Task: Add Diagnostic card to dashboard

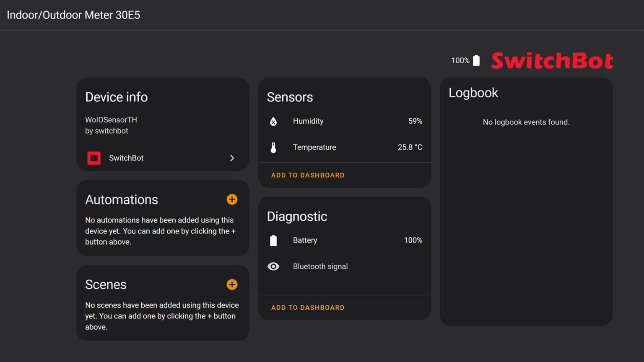Action: tap(308, 308)
